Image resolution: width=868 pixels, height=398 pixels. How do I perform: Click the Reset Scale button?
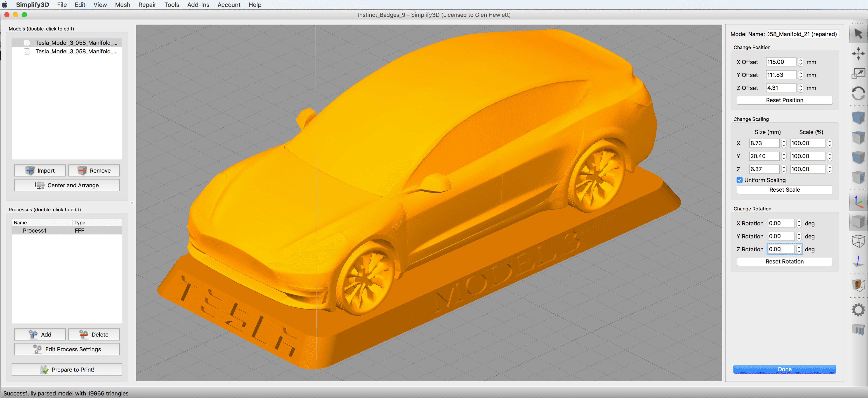point(784,190)
